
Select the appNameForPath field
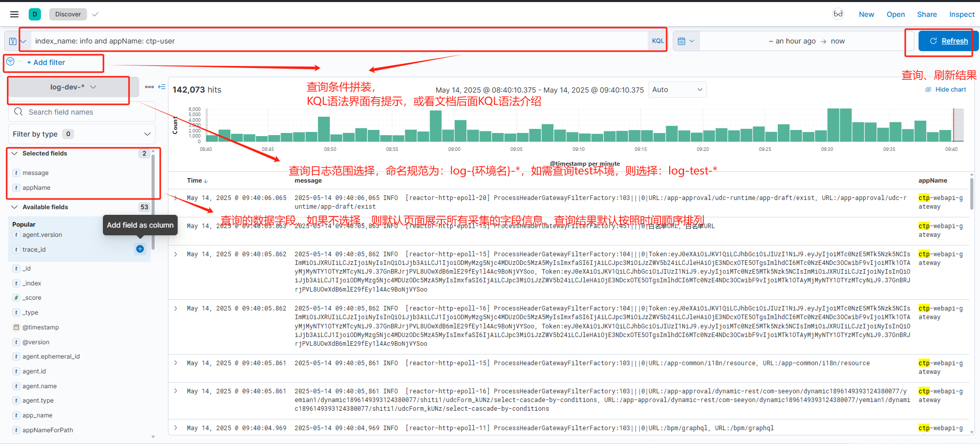tap(48, 430)
